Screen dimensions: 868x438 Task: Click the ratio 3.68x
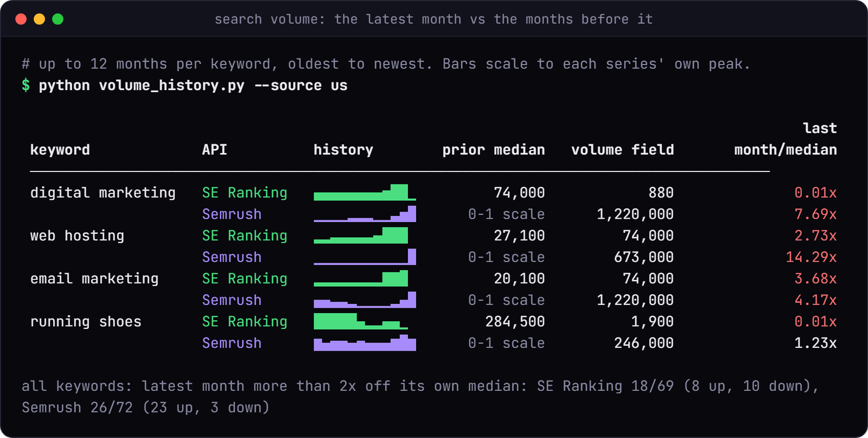[815, 278]
